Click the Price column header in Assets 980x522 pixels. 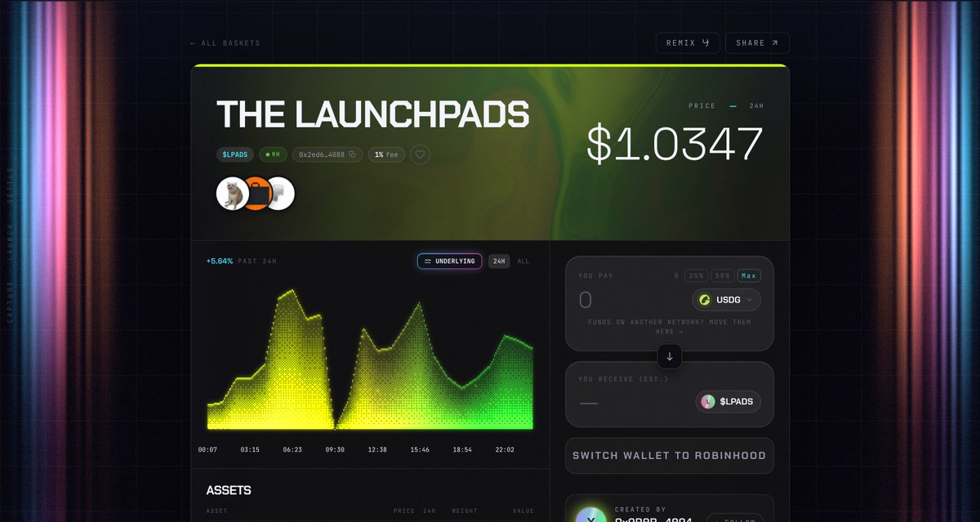[404, 511]
